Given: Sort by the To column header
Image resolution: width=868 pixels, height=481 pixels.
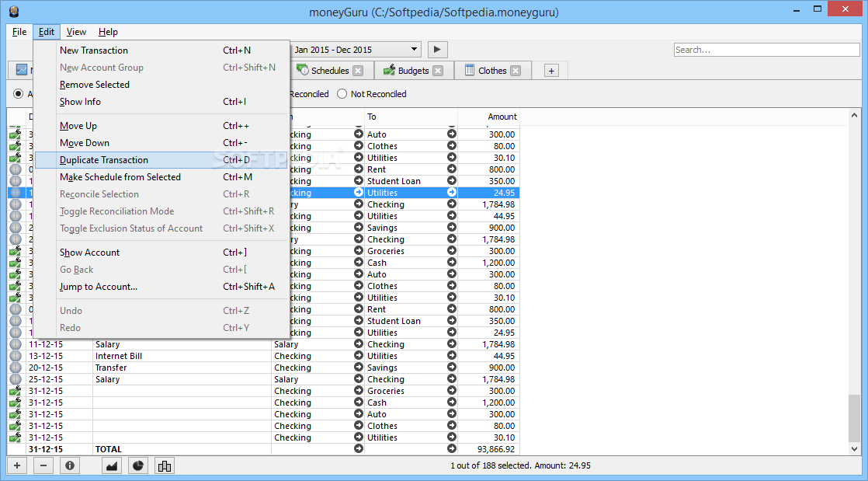Looking at the screenshot, I should [x=411, y=117].
